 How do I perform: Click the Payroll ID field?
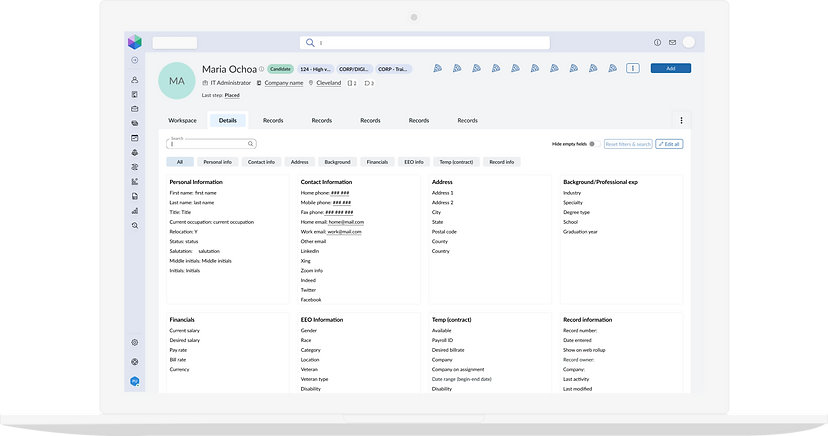tap(443, 340)
